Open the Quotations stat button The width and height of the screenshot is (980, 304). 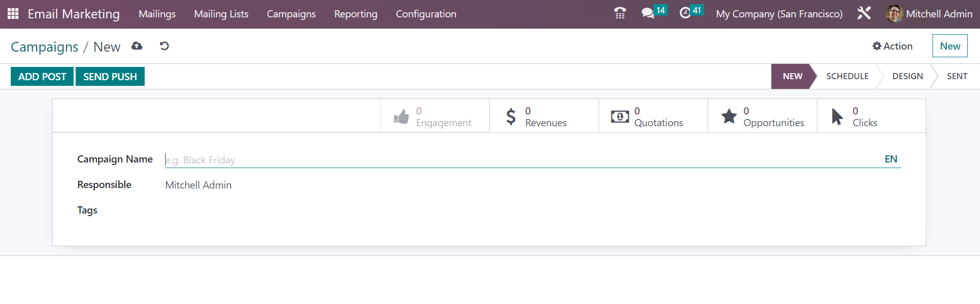(x=653, y=116)
